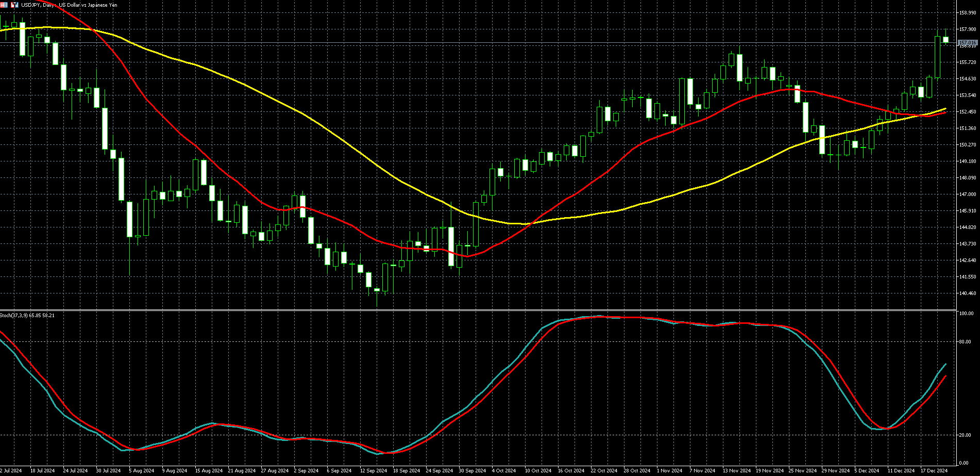The height and width of the screenshot is (476, 980).
Task: Click the 147.000 price scale label
Action: (x=967, y=194)
